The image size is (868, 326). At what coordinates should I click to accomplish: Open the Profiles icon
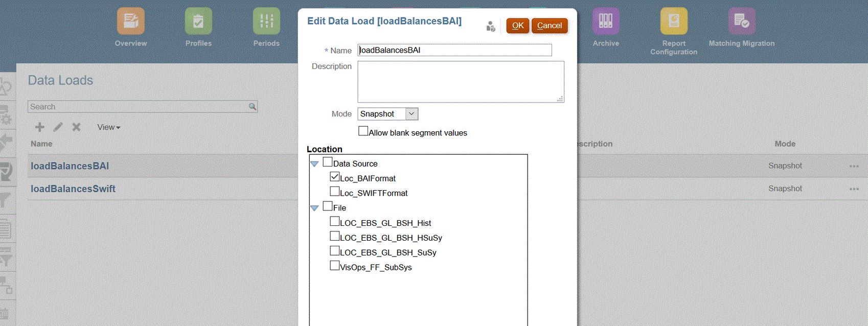[198, 21]
